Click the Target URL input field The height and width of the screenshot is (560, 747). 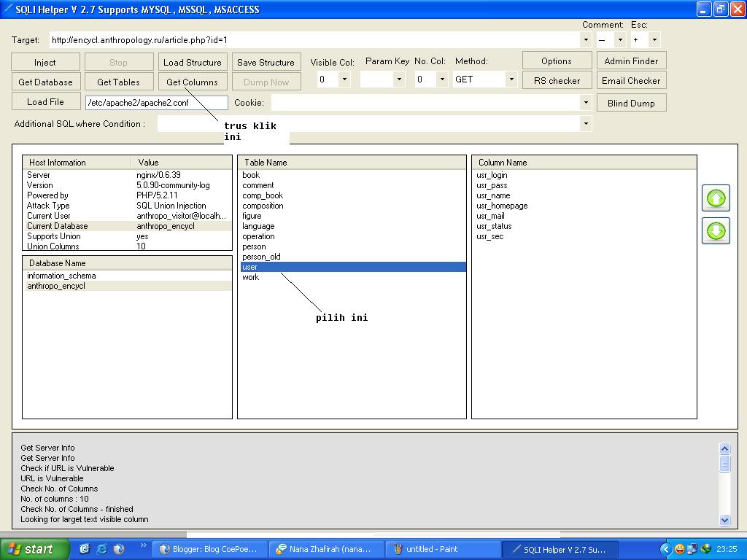click(314, 39)
